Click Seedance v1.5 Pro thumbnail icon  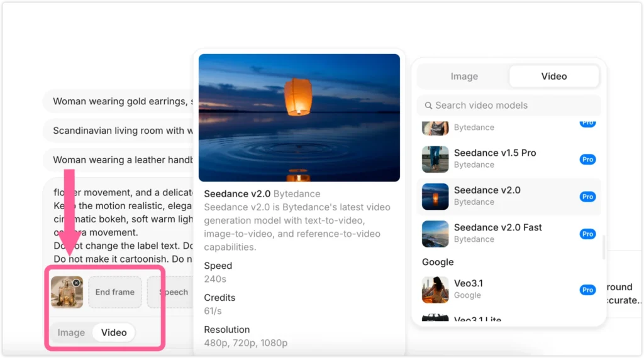435,159
